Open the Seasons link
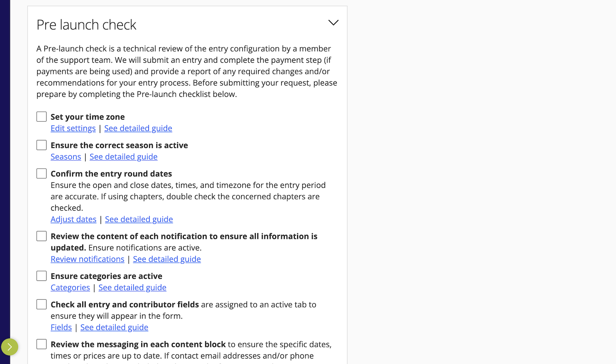616x364 pixels. tap(66, 157)
